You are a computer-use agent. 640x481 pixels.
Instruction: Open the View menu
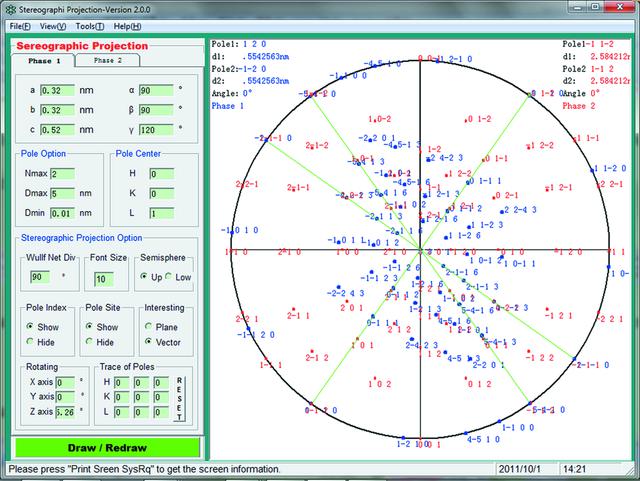tap(53, 27)
